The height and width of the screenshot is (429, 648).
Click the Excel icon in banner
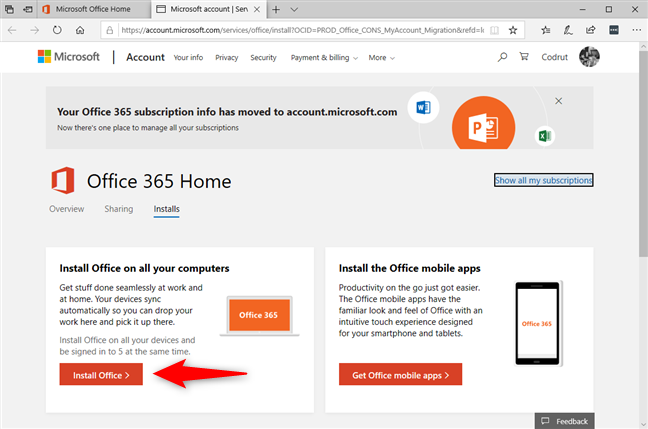click(545, 136)
